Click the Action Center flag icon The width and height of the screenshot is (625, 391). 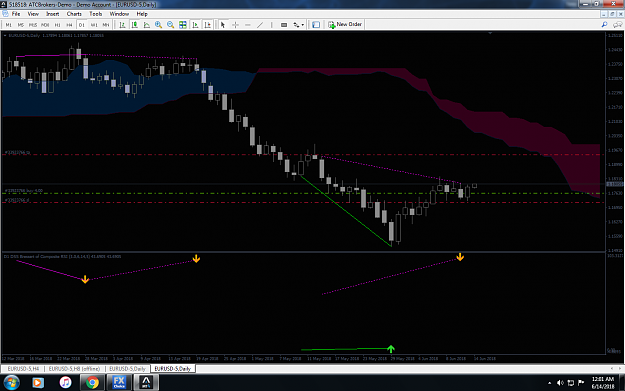(x=581, y=383)
